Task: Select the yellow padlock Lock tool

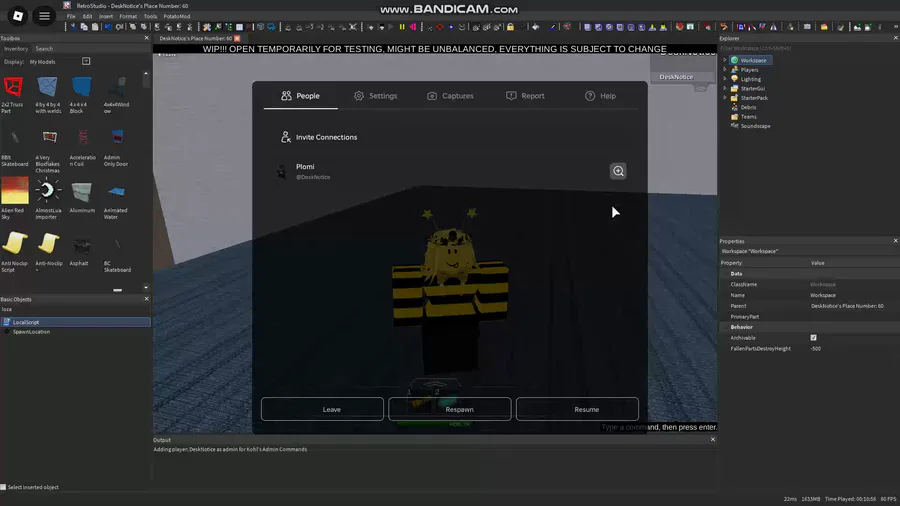Action: point(510,27)
